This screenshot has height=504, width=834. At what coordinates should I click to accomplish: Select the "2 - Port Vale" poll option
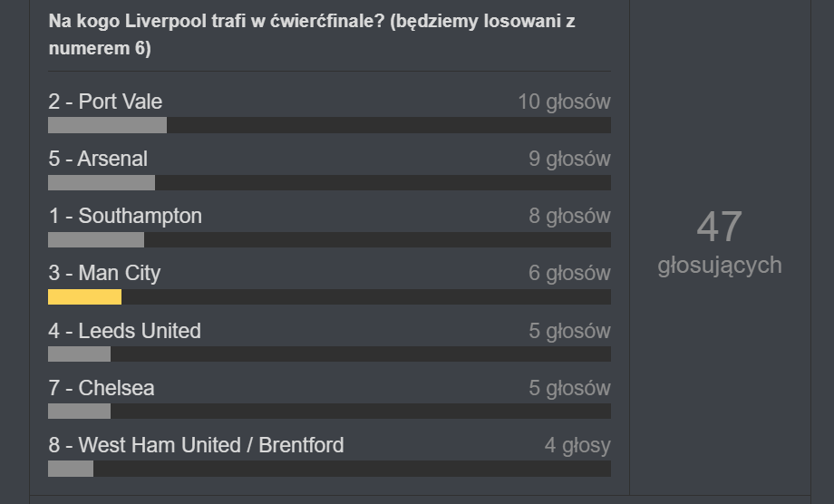105,102
